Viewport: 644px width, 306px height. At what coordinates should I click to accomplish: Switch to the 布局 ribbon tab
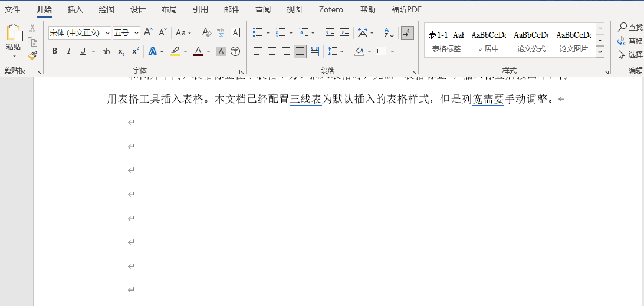(169, 9)
